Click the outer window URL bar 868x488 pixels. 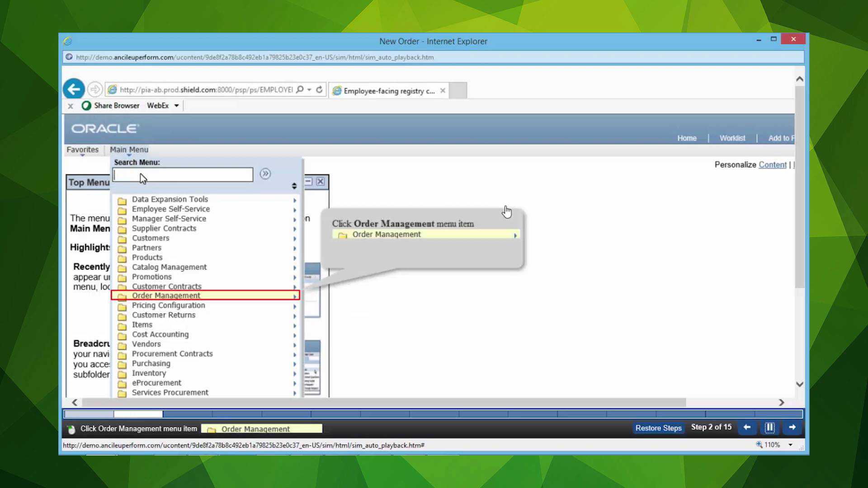tap(433, 57)
